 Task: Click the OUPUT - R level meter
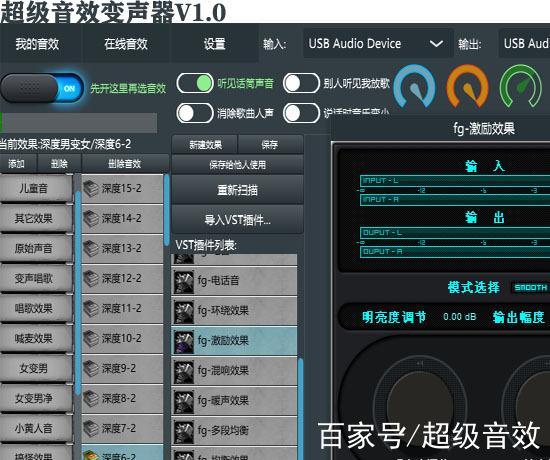pyautogui.click(x=455, y=252)
